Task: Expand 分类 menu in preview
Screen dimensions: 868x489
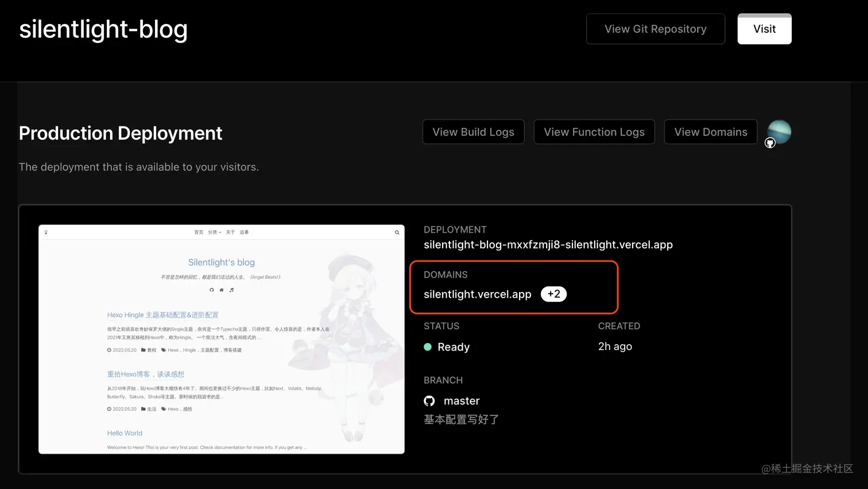Action: coord(214,232)
